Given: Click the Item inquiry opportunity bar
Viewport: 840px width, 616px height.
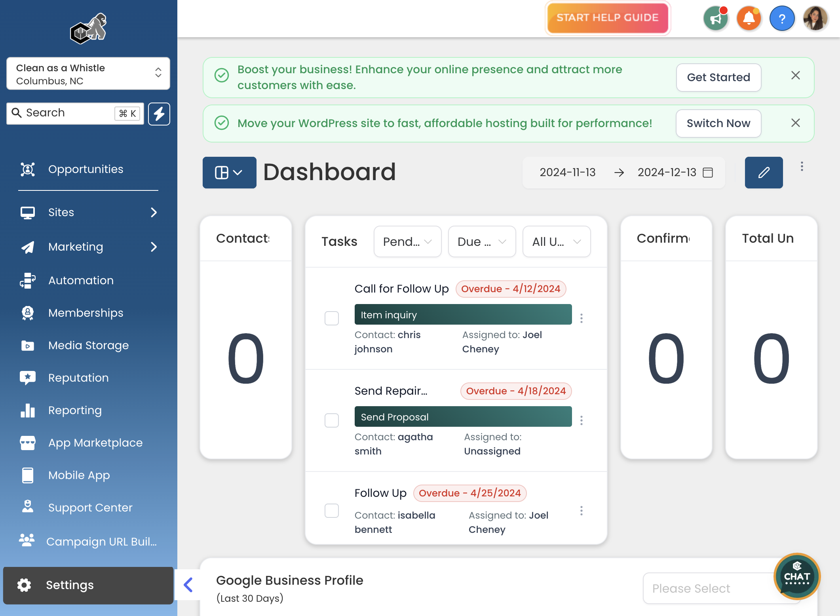Looking at the screenshot, I should [463, 315].
